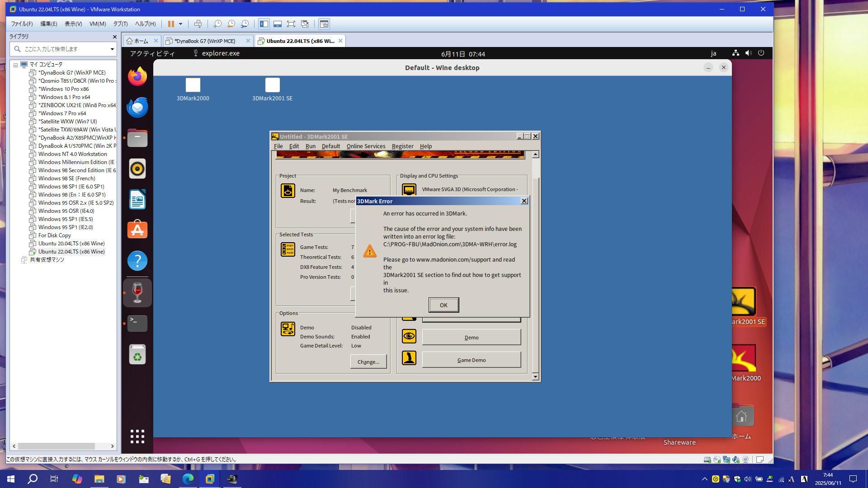Click the Selected Tests checklist icon

point(288,249)
